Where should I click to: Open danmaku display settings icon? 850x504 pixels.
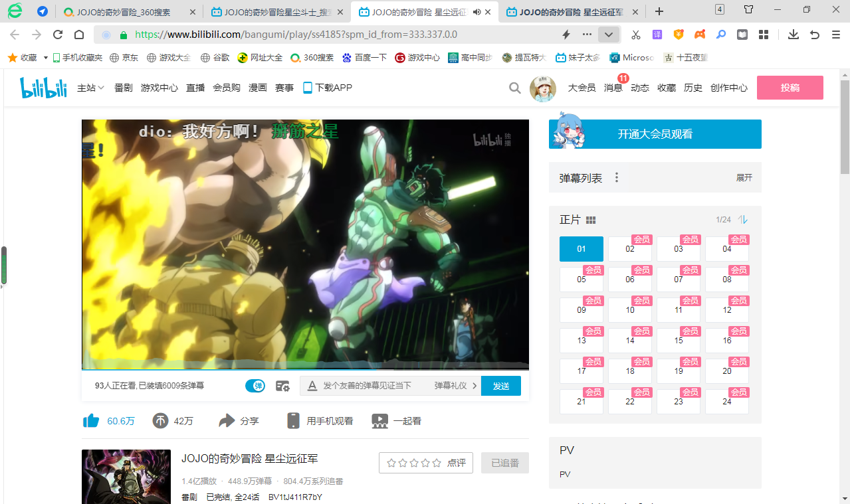[x=282, y=386]
